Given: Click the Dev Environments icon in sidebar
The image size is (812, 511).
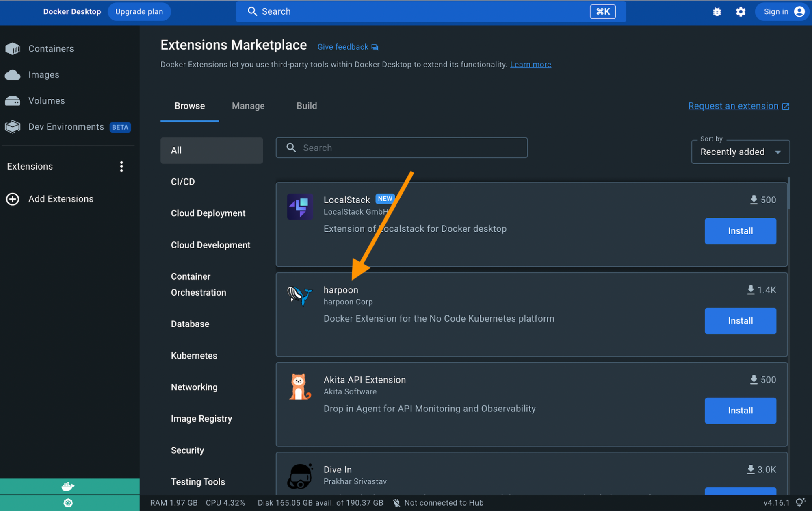Looking at the screenshot, I should point(13,126).
